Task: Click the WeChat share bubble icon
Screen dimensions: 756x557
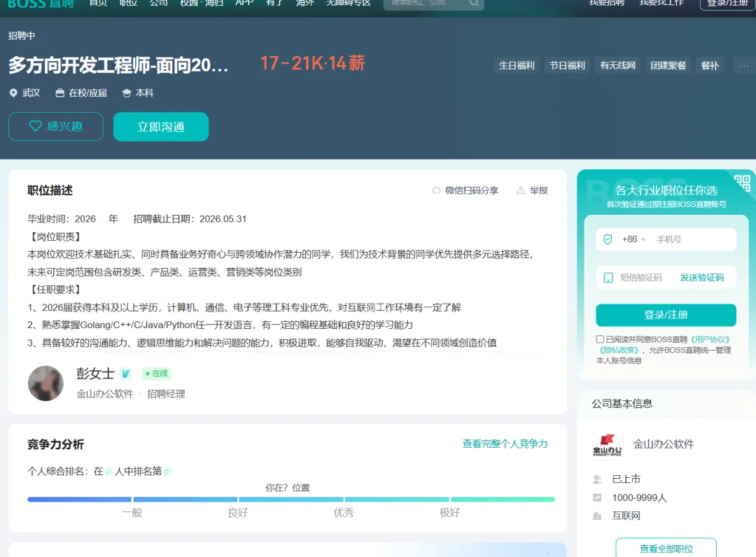Action: [436, 190]
